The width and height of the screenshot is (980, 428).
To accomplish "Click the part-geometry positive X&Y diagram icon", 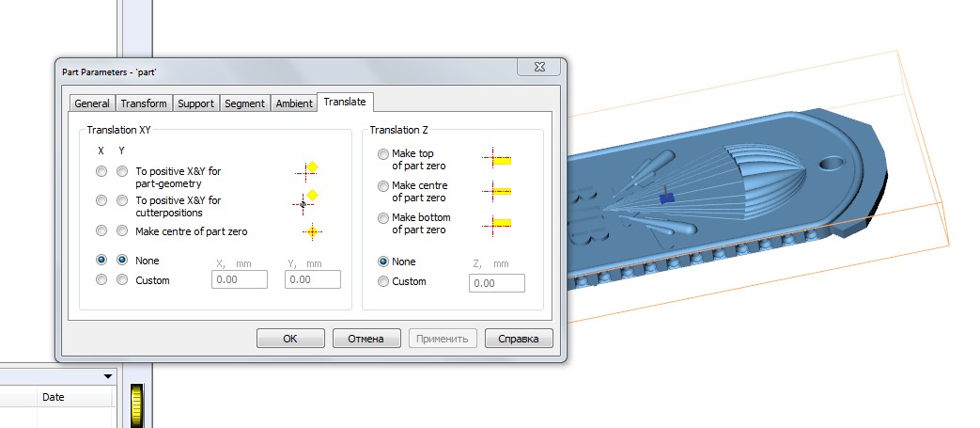I will pyautogui.click(x=307, y=170).
